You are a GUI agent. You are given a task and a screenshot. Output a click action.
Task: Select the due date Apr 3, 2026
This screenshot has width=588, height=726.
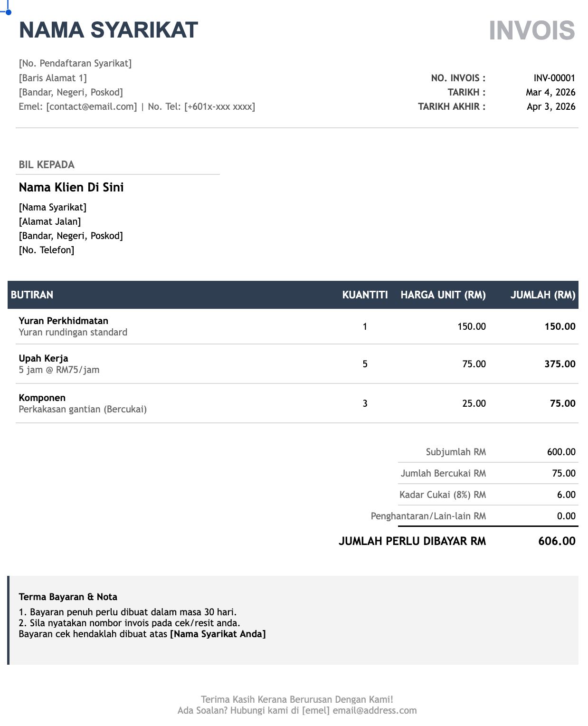coord(551,106)
